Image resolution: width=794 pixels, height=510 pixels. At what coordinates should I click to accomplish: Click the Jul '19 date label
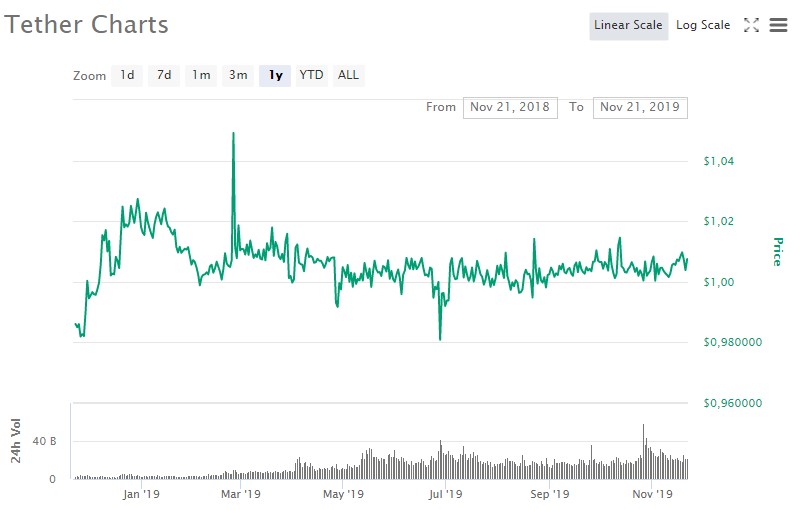445,494
